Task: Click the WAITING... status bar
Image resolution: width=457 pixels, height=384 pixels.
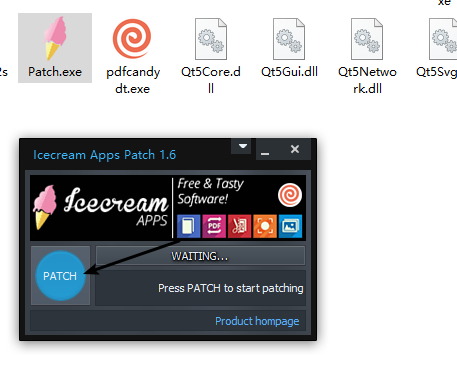Action: 200,256
